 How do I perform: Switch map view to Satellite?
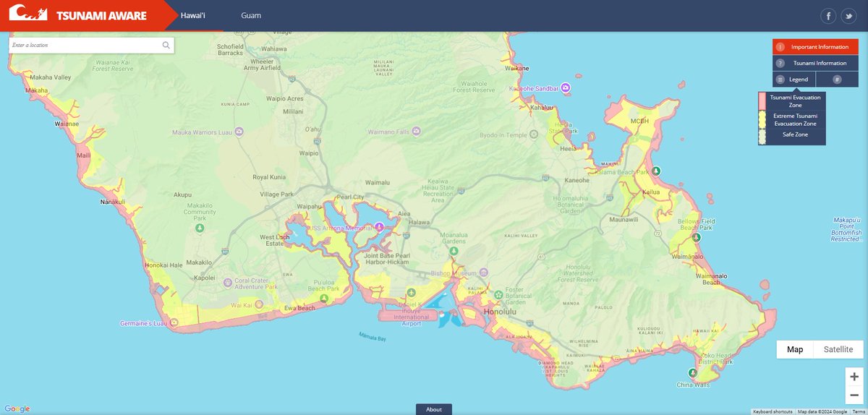pos(838,349)
